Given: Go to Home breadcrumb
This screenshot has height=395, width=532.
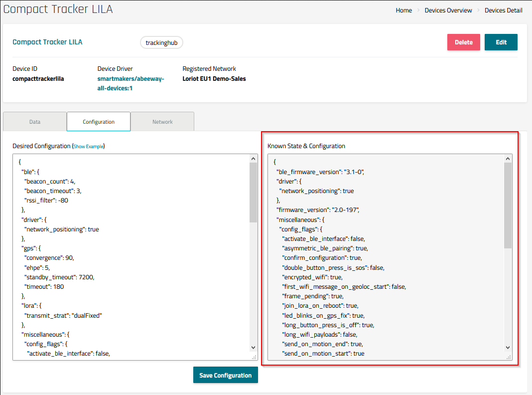Looking at the screenshot, I should [403, 10].
